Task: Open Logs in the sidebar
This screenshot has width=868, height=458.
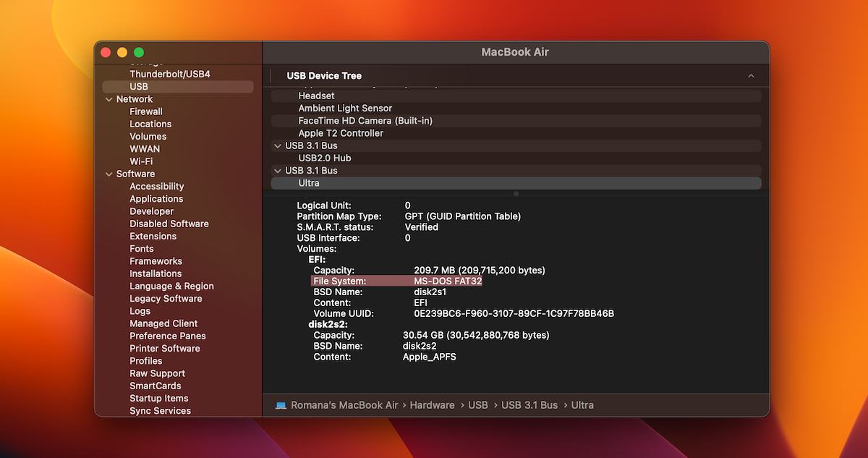Action: tap(140, 311)
